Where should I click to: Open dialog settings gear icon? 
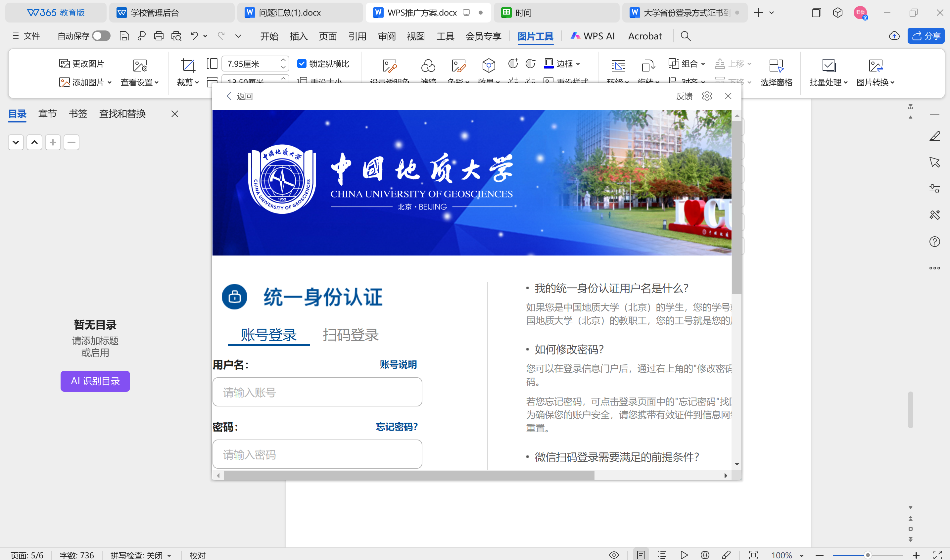pyautogui.click(x=707, y=96)
